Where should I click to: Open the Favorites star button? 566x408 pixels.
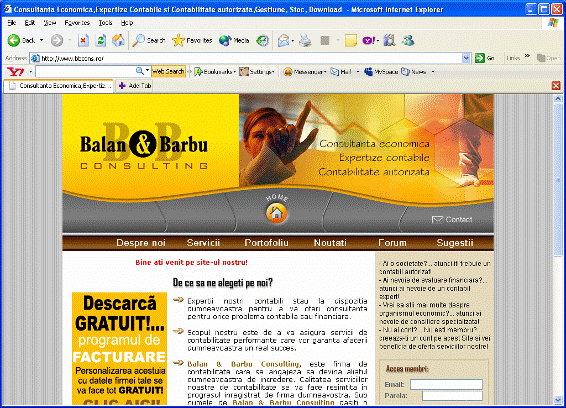[x=192, y=40]
